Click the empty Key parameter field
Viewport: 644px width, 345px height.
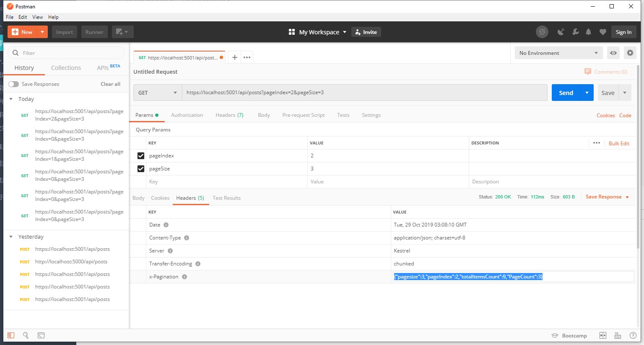pyautogui.click(x=226, y=182)
